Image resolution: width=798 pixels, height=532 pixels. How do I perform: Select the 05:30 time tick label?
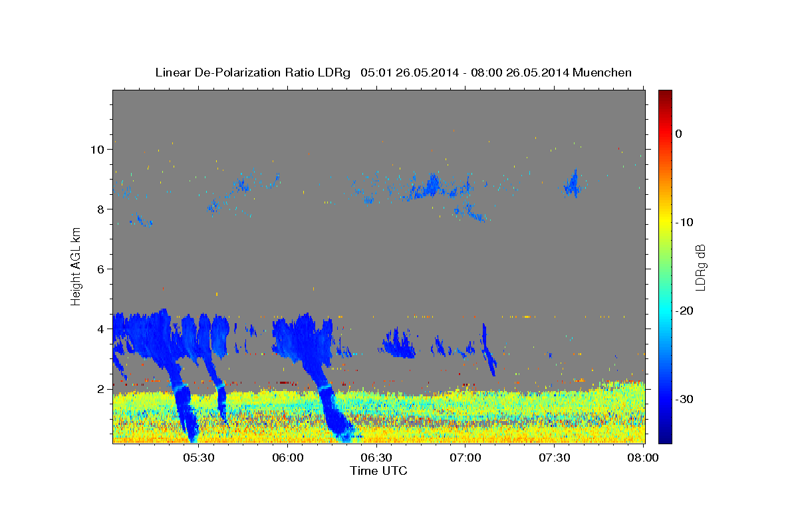[199, 458]
